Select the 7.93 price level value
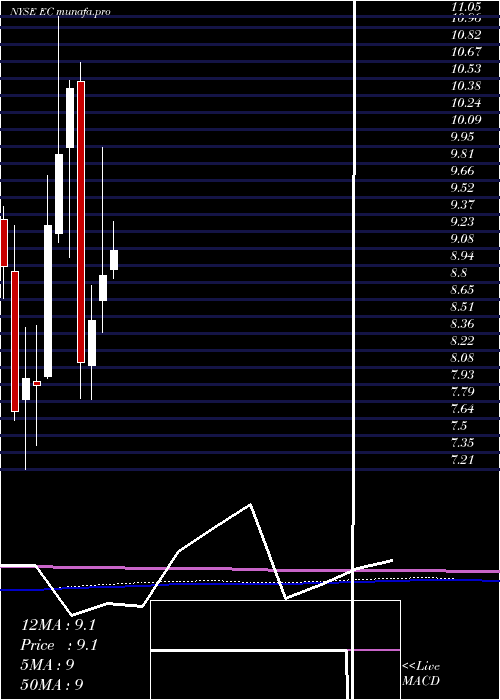Image resolution: width=500 pixels, height=700 pixels. [462, 375]
